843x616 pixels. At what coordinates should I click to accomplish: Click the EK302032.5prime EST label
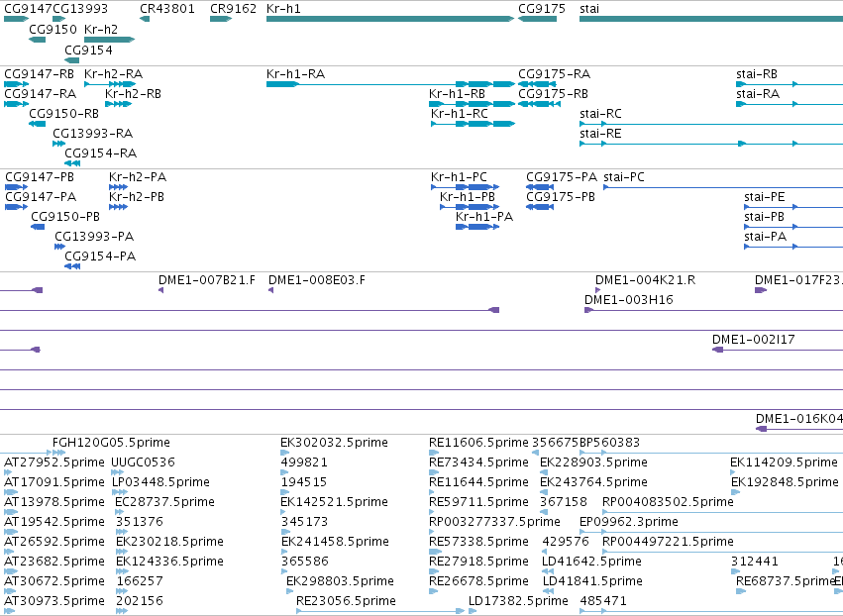pyautogui.click(x=335, y=443)
